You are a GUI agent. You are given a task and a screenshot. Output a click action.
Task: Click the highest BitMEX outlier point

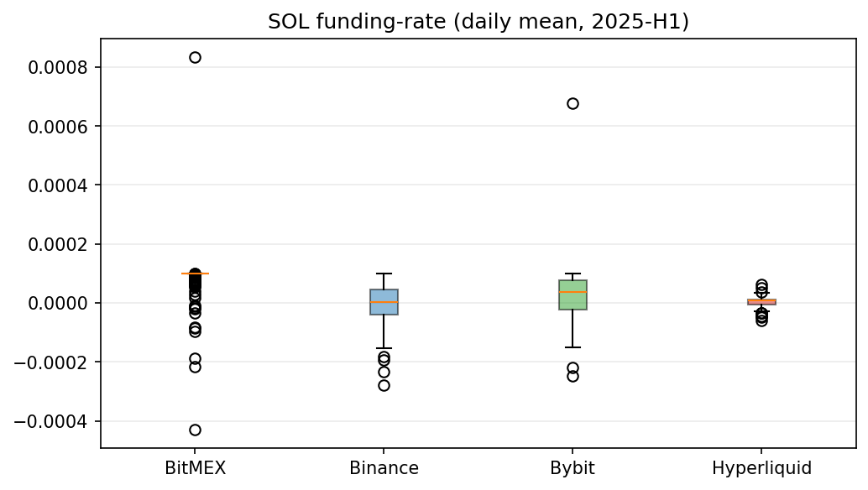(x=195, y=57)
